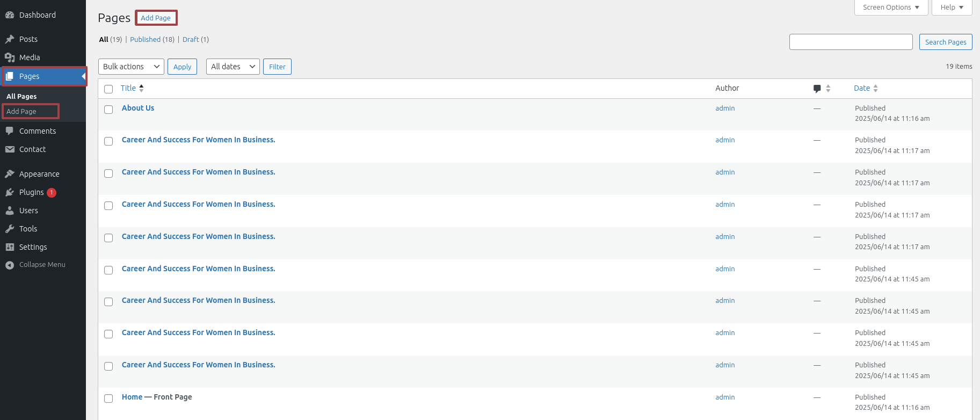The height and width of the screenshot is (420, 980).
Task: Click the pages search input field
Action: tap(851, 42)
